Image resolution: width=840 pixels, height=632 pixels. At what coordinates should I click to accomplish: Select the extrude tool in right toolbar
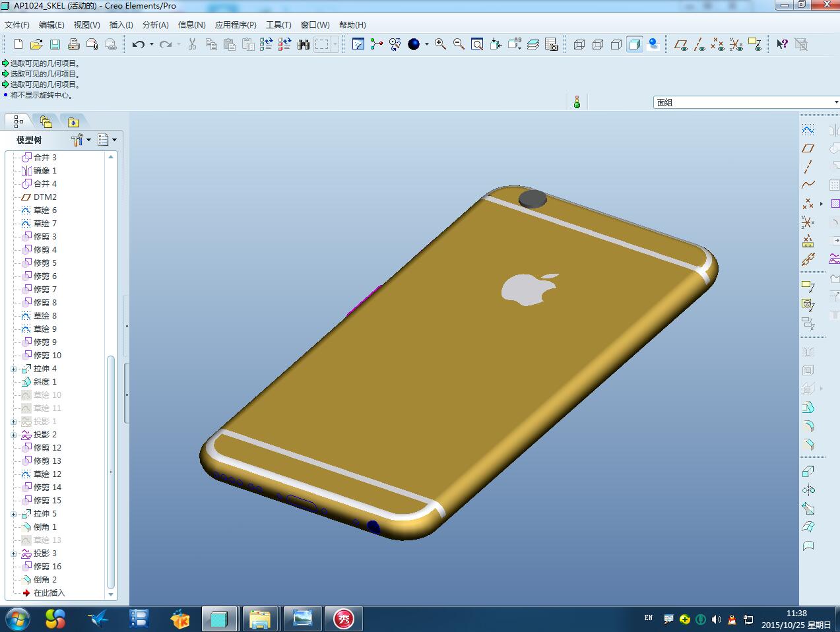tap(808, 472)
